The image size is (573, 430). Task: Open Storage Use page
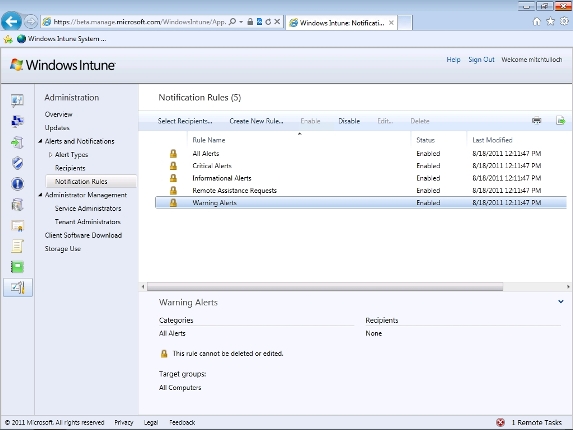coord(62,249)
